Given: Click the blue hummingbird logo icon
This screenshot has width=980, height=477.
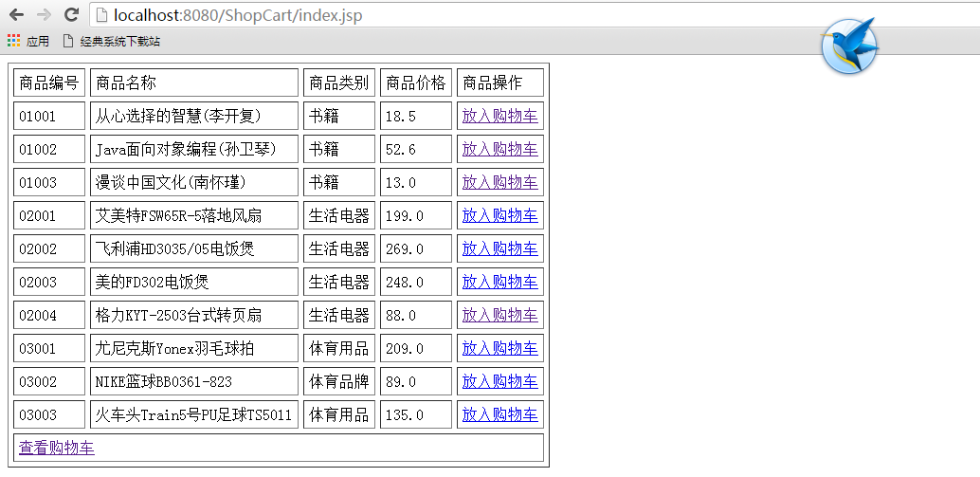Looking at the screenshot, I should [850, 46].
